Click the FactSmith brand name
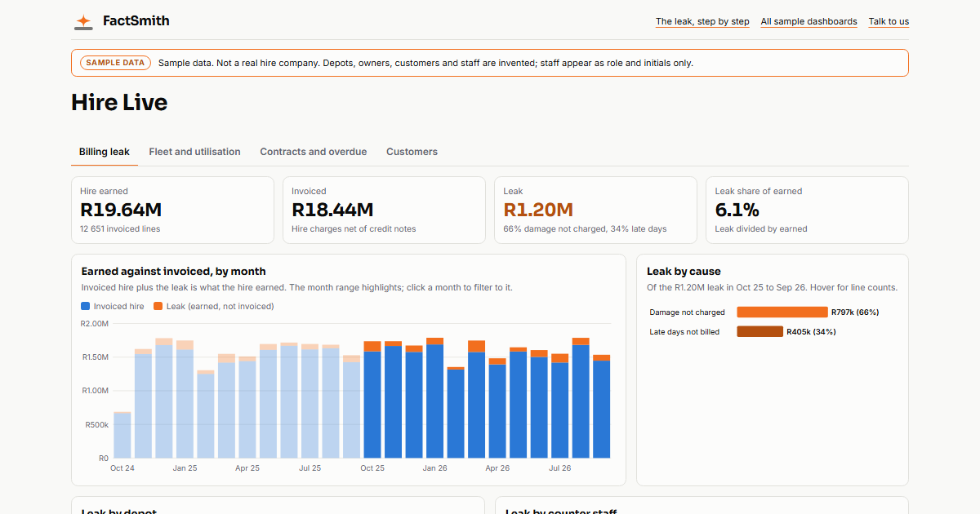 click(x=136, y=21)
